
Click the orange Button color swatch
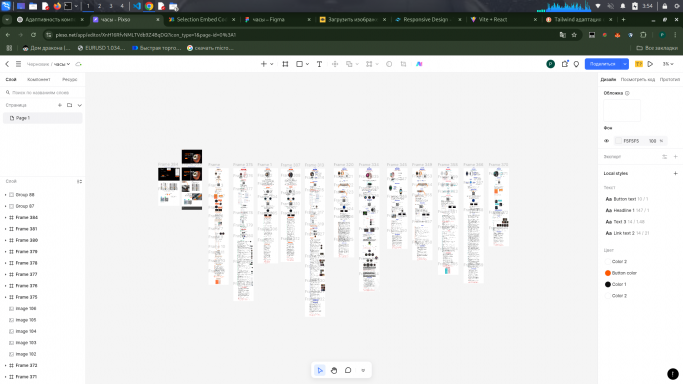pos(608,273)
